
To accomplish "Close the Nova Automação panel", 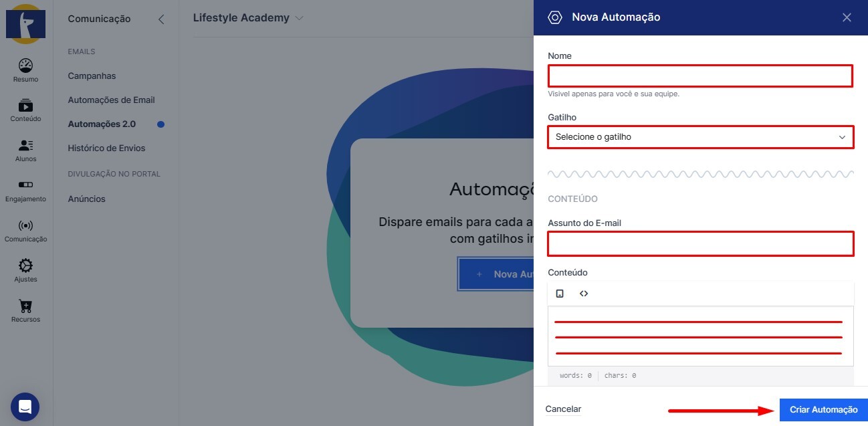I will pyautogui.click(x=847, y=17).
